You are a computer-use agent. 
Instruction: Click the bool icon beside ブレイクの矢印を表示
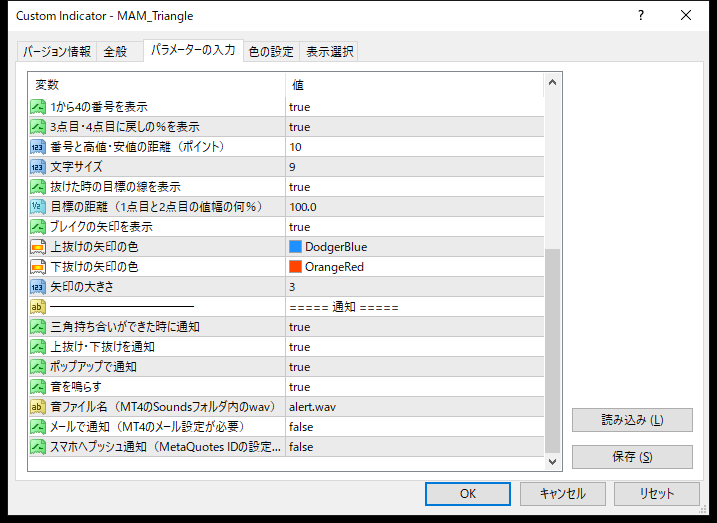point(38,227)
